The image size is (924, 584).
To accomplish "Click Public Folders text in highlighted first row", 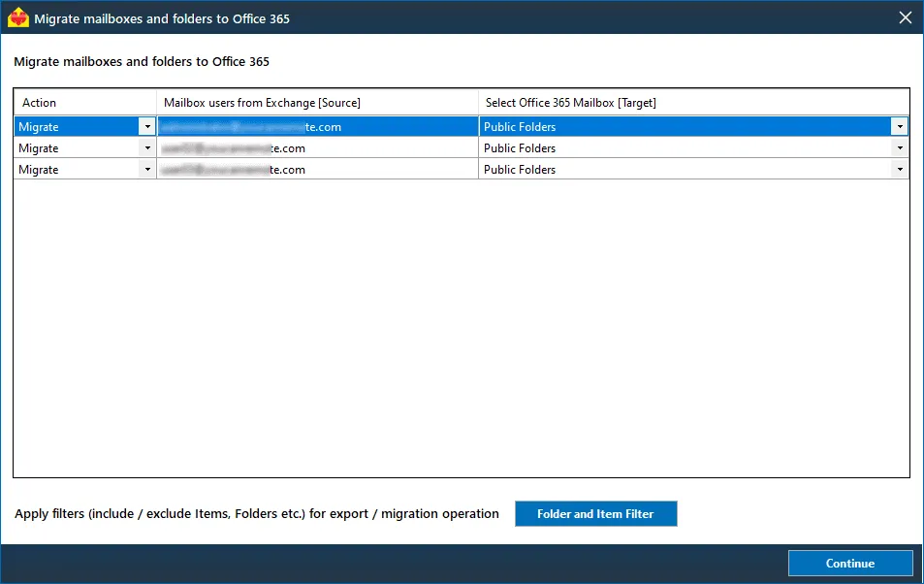I will point(520,127).
